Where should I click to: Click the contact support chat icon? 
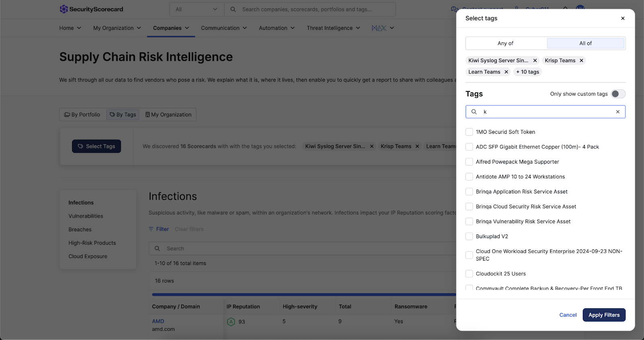point(454,9)
